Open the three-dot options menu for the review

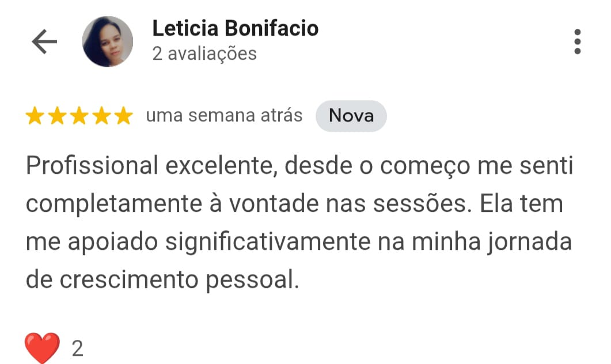click(x=578, y=40)
